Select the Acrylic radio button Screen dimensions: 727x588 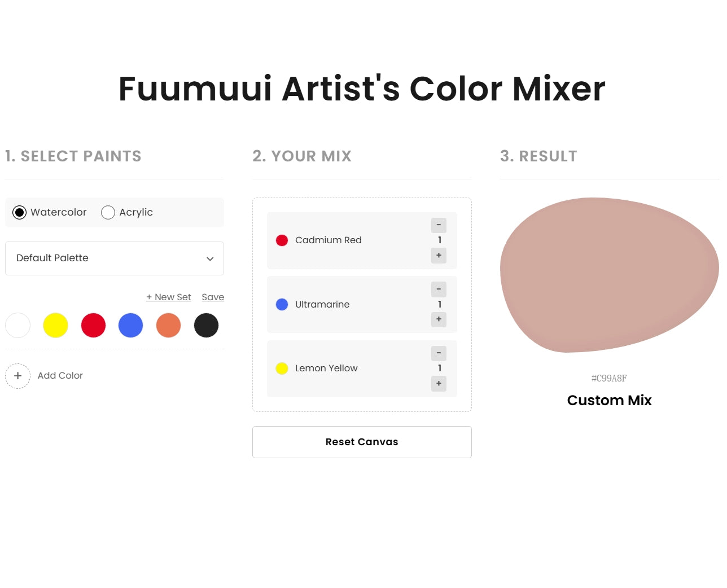(x=108, y=212)
